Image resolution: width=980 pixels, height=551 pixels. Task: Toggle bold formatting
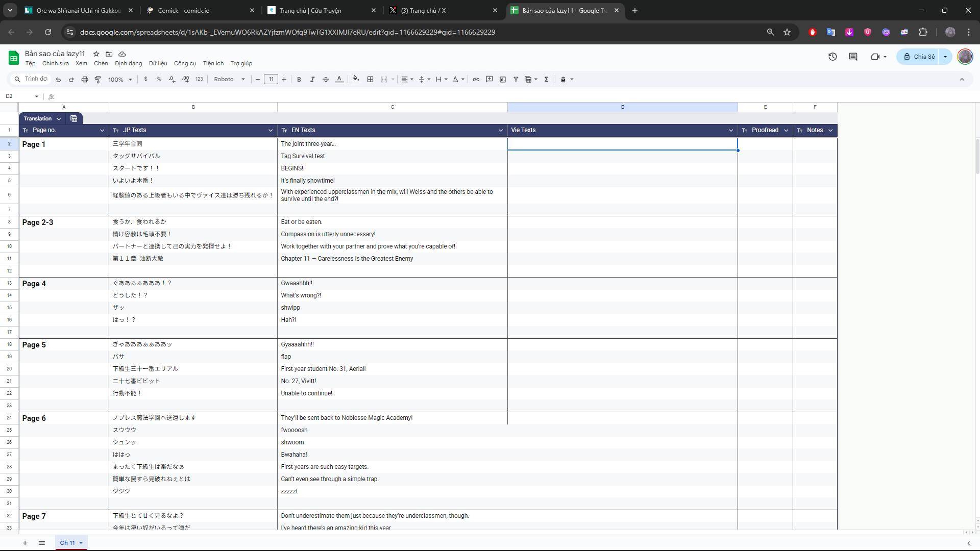[x=299, y=80]
